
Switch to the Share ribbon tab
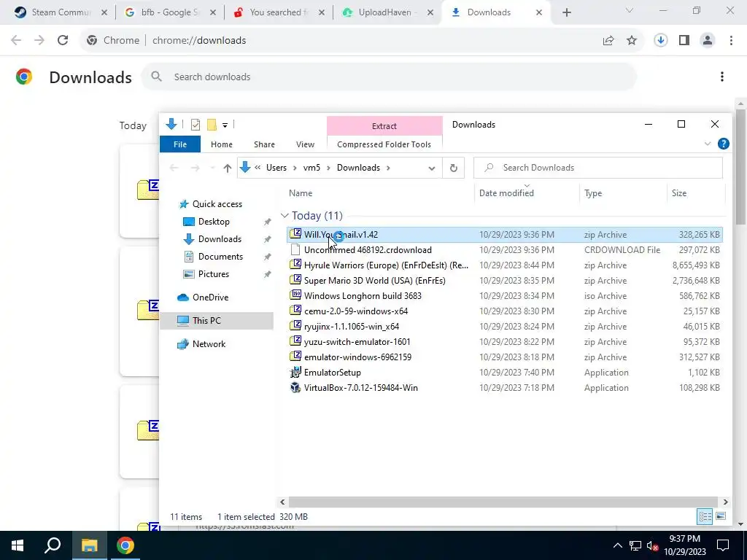tap(264, 144)
